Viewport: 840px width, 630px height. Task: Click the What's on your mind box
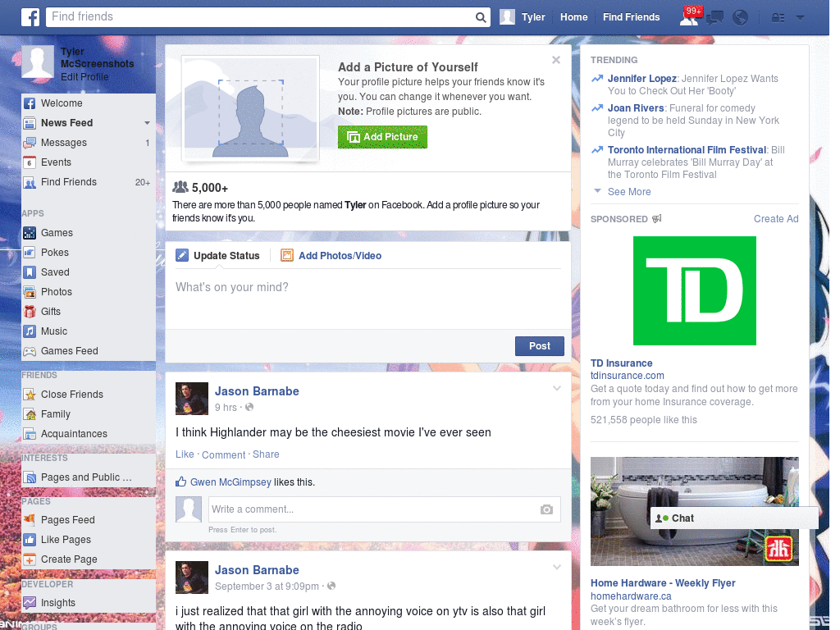pos(368,297)
